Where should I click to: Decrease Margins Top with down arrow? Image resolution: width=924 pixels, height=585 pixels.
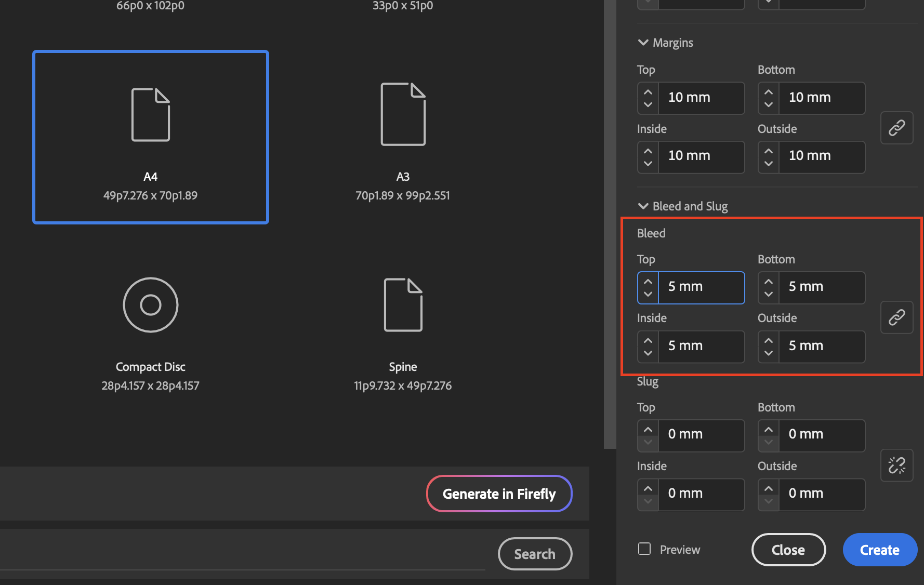point(648,104)
